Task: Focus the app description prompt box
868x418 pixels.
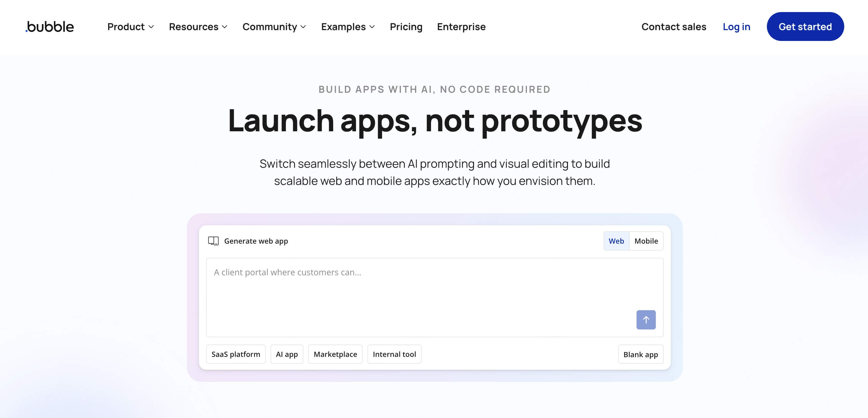Action: tap(434, 297)
